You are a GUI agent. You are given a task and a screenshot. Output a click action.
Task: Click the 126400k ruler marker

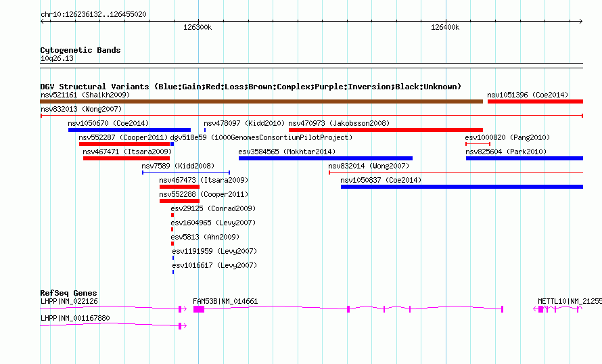tap(445, 28)
